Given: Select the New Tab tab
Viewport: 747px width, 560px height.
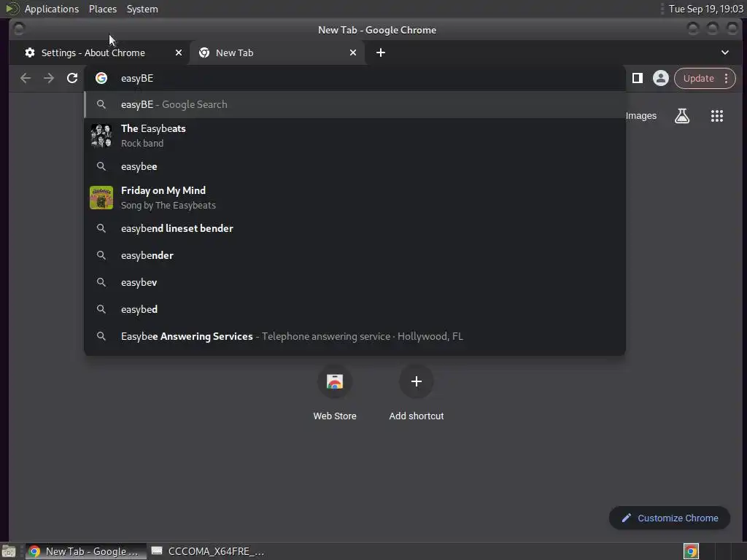Looking at the screenshot, I should pyautogui.click(x=277, y=52).
